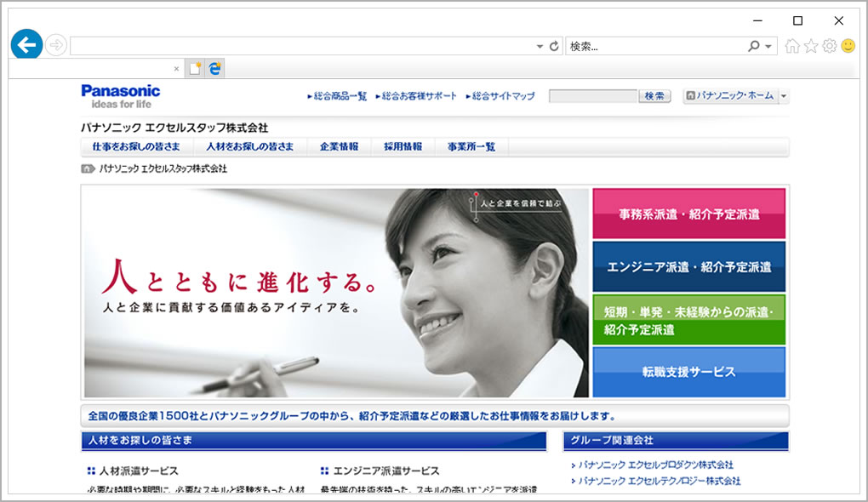The width and height of the screenshot is (868, 502).
Task: Click the browser address bar field
Action: (x=302, y=46)
